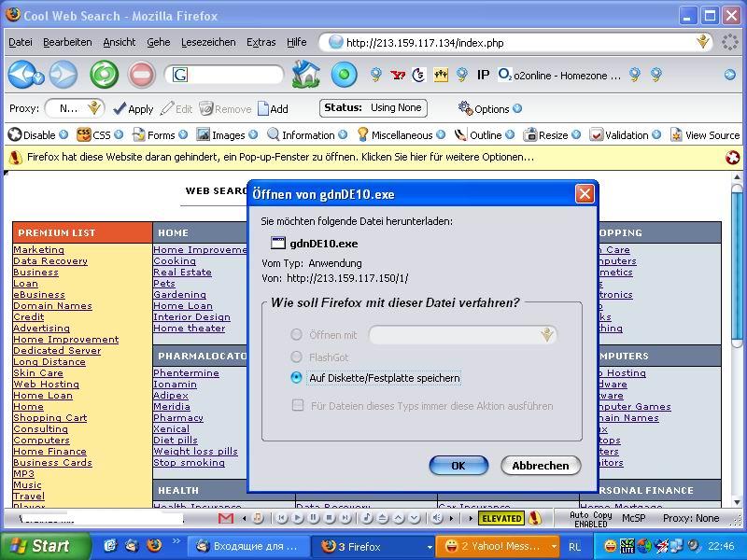Follow the Data Recovery link in Premium List
This screenshot has height=560, width=747.
[50, 261]
